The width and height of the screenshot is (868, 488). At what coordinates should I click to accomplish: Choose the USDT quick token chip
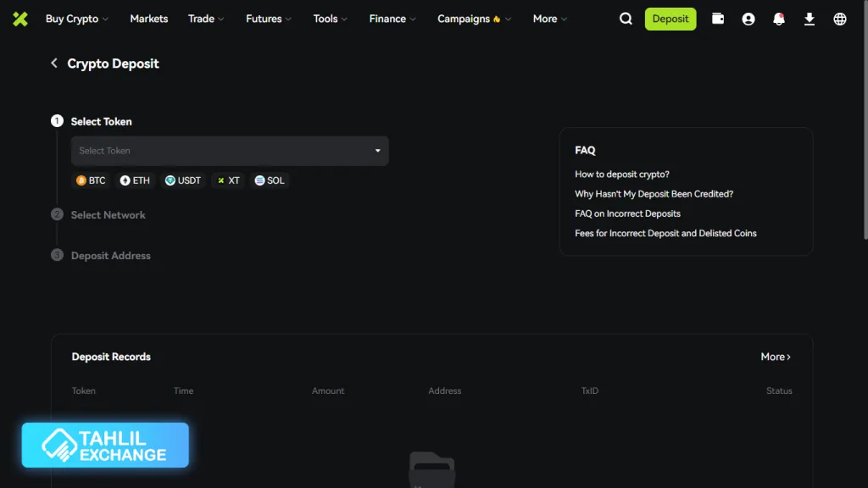(x=183, y=180)
